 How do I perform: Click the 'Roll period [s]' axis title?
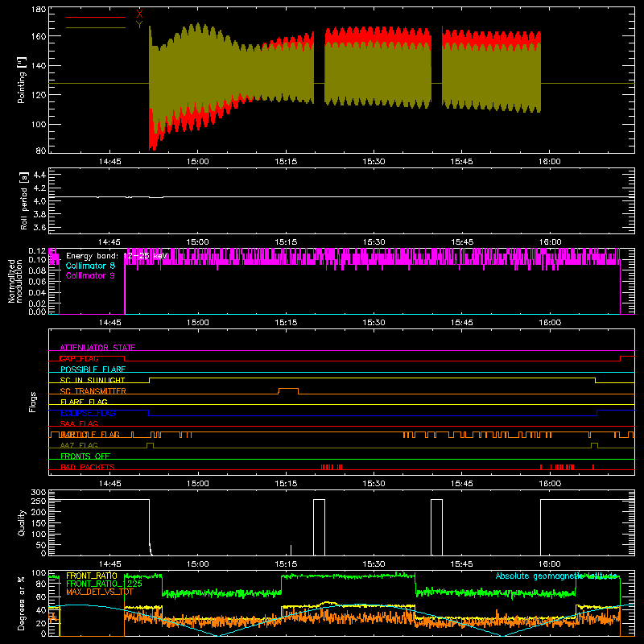click(24, 200)
